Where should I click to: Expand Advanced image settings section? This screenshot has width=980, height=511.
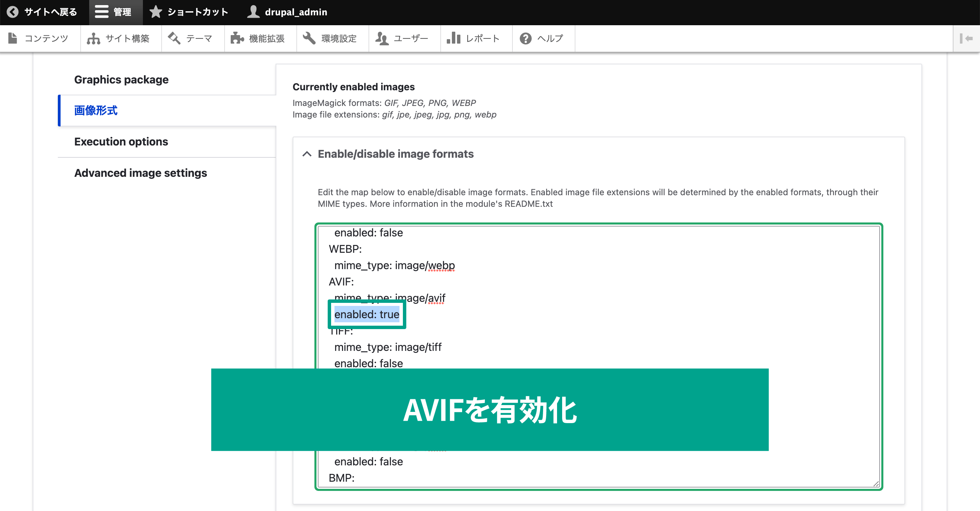(141, 172)
